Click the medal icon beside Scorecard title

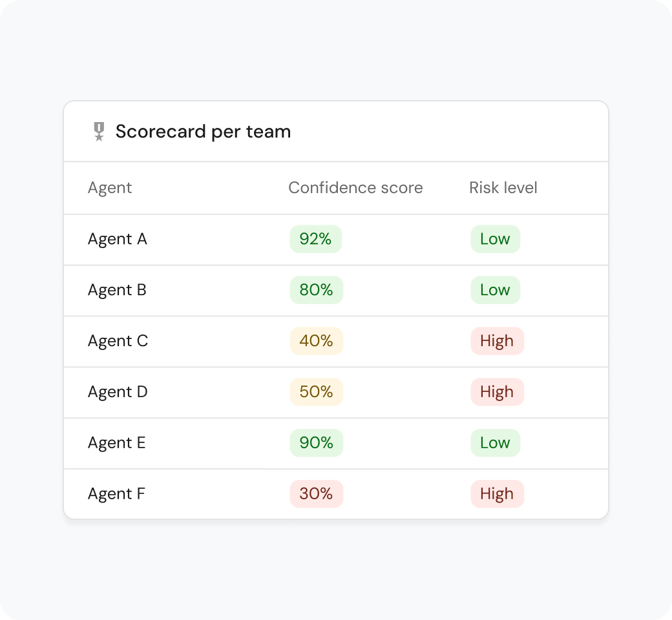tap(99, 132)
